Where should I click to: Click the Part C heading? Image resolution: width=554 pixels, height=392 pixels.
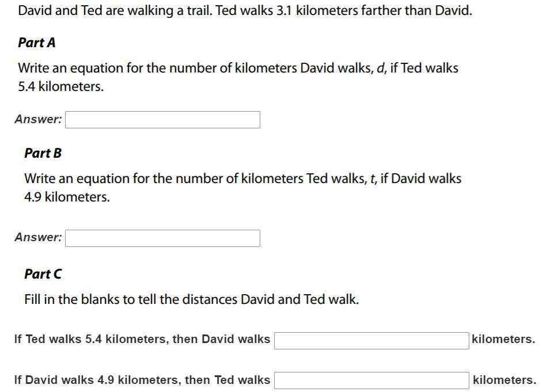[x=43, y=274]
